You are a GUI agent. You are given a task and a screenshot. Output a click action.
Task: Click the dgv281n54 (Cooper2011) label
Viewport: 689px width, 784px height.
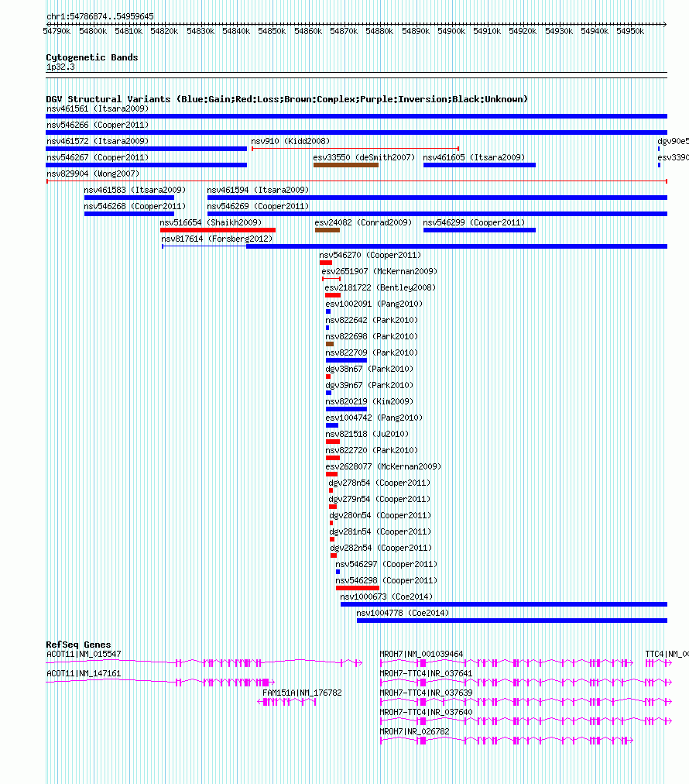(x=380, y=531)
